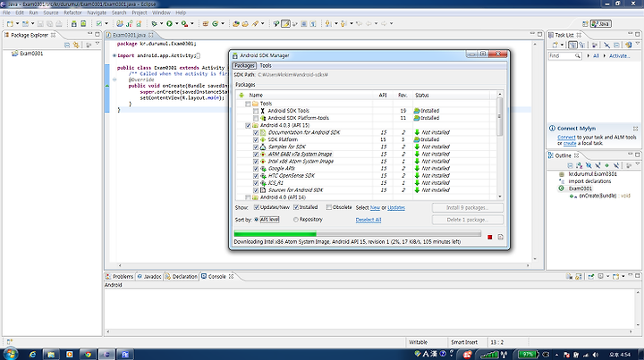Open the New wizard dropdown arrow

pyautogui.click(x=17, y=24)
